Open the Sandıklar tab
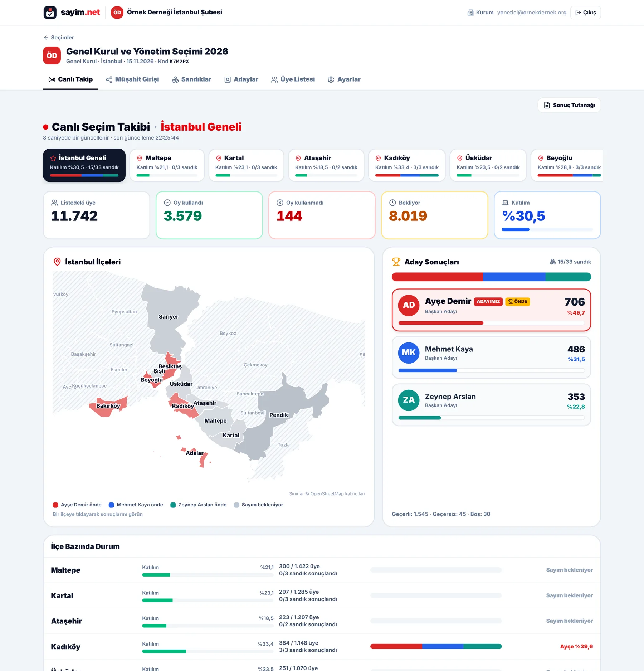This screenshot has width=644, height=671. point(191,79)
